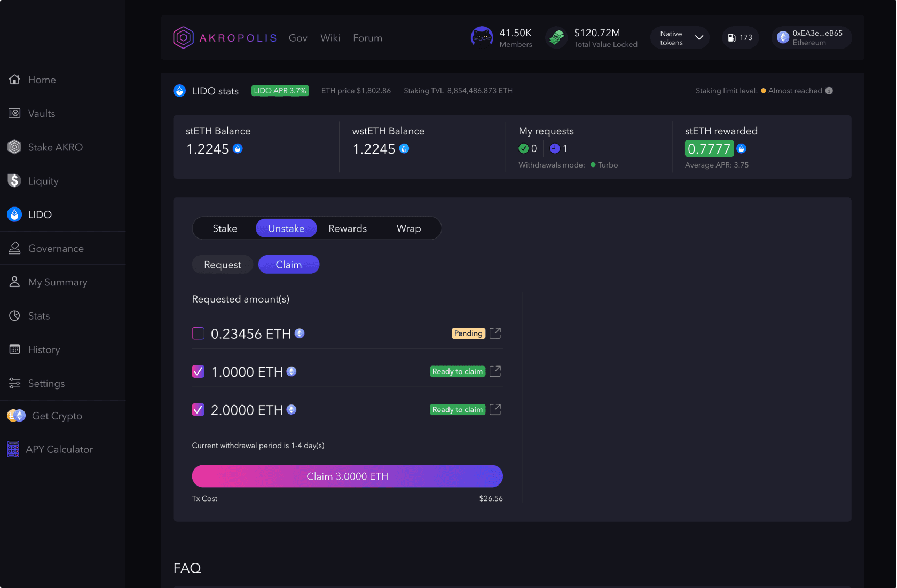Open wallet 0xEA3e...eB65 Ethereum menu
This screenshot has height=588, width=897.
point(812,37)
